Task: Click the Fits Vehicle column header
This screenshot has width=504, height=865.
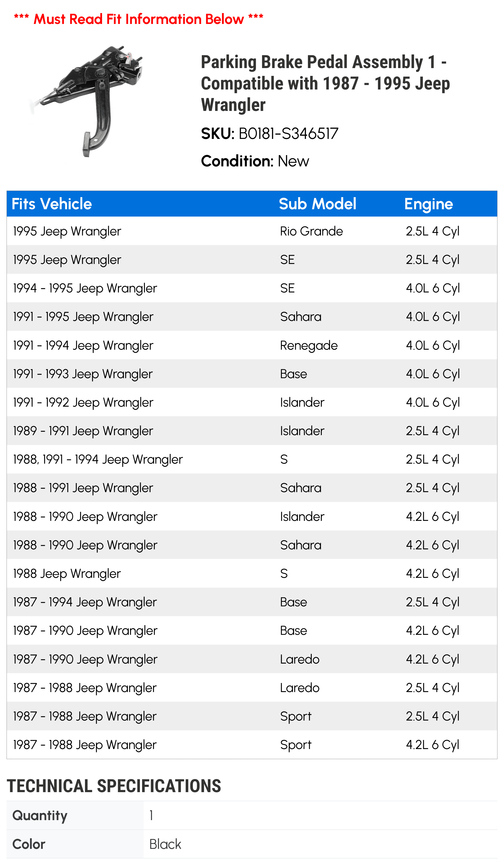Action: pos(52,204)
